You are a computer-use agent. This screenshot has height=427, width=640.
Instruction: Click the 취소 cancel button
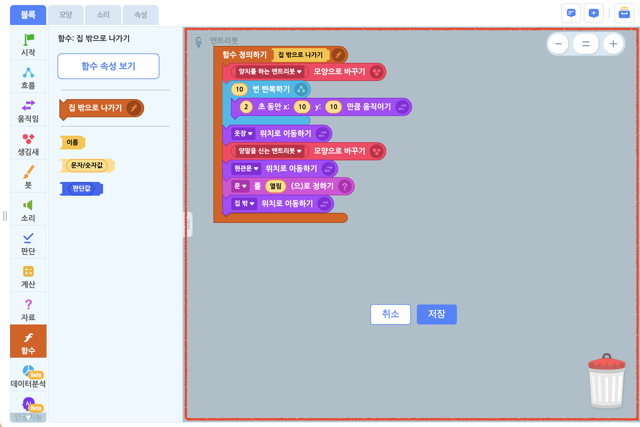(390, 314)
